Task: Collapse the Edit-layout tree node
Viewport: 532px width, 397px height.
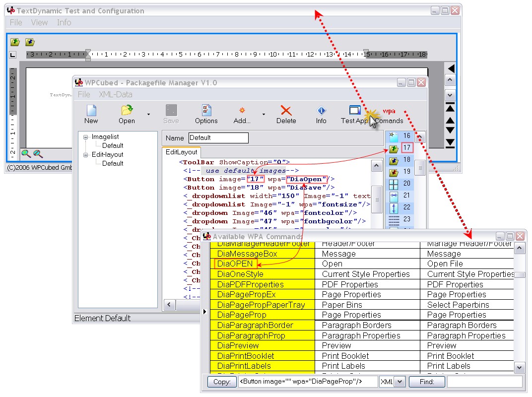Action: coord(86,155)
